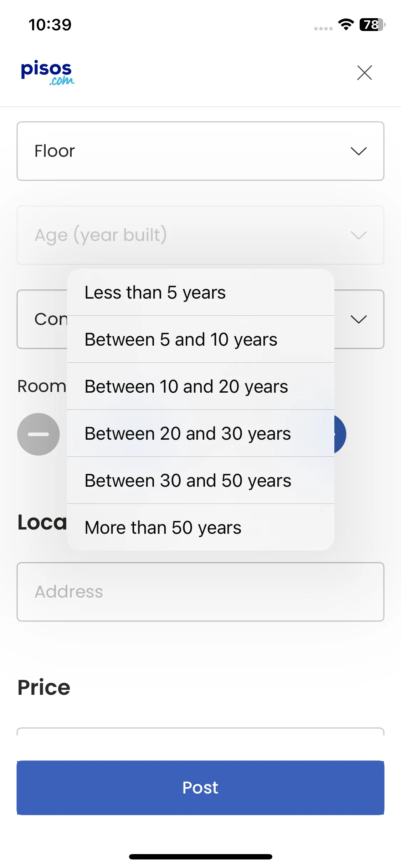Select Between 20 and 30 years

201,433
